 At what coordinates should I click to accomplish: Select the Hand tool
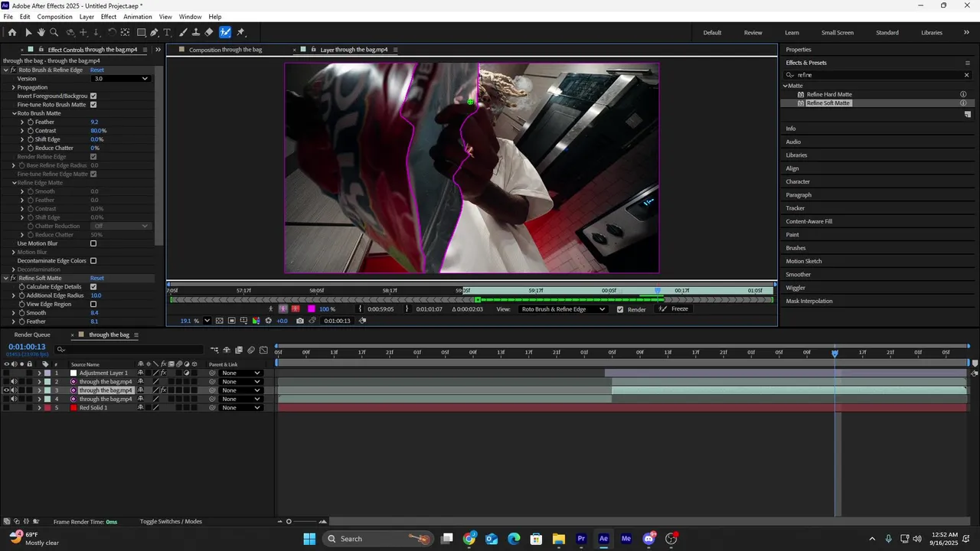41,32
